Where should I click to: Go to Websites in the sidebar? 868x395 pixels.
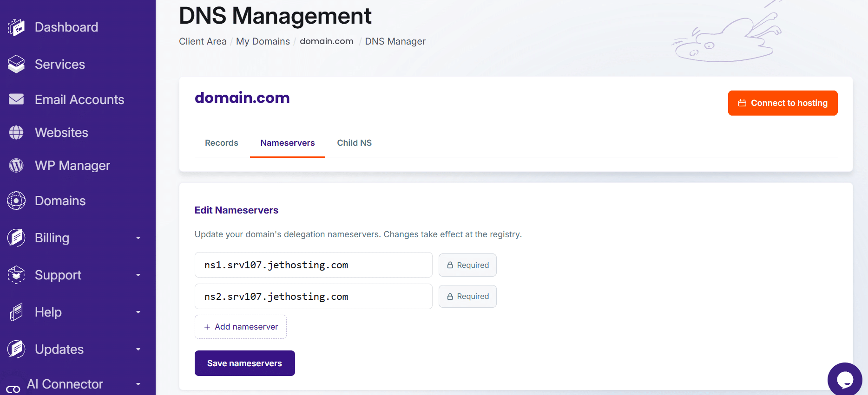(x=61, y=132)
